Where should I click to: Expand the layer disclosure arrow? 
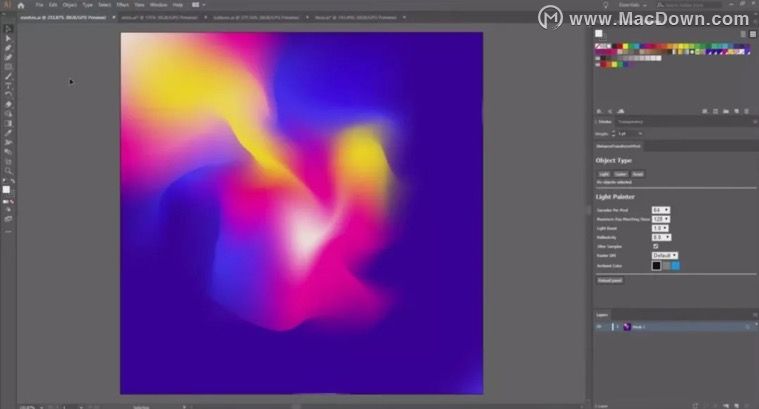click(x=618, y=327)
